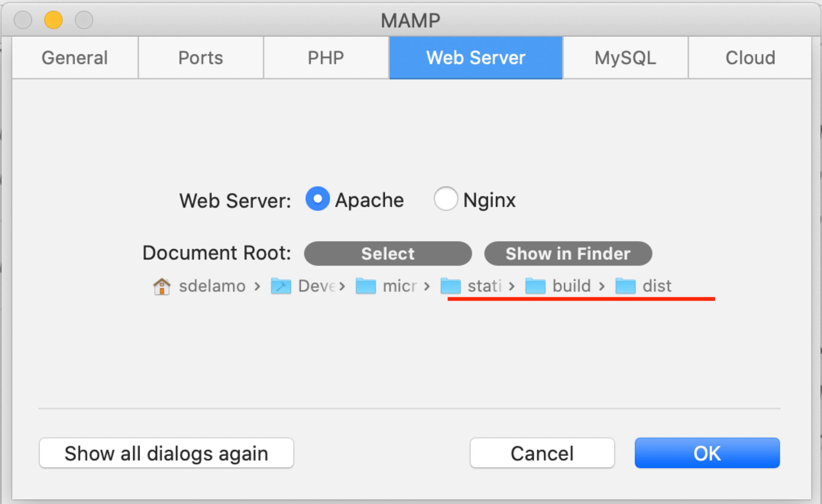Click chevron after sdelamo in path
The width and height of the screenshot is (822, 504).
(x=257, y=286)
